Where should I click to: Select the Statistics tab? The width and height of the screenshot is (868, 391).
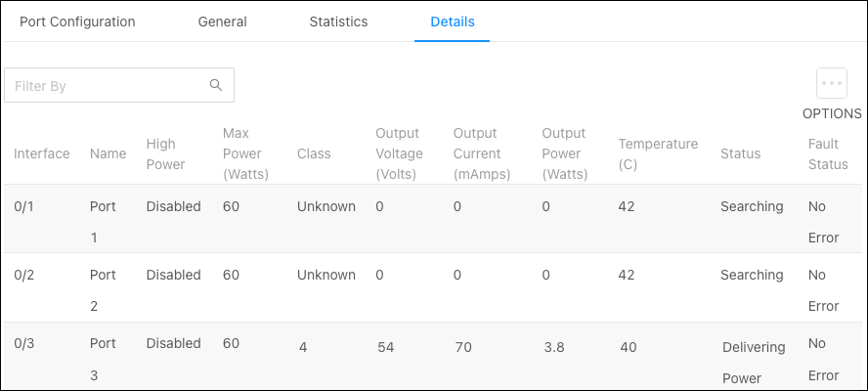(x=338, y=22)
